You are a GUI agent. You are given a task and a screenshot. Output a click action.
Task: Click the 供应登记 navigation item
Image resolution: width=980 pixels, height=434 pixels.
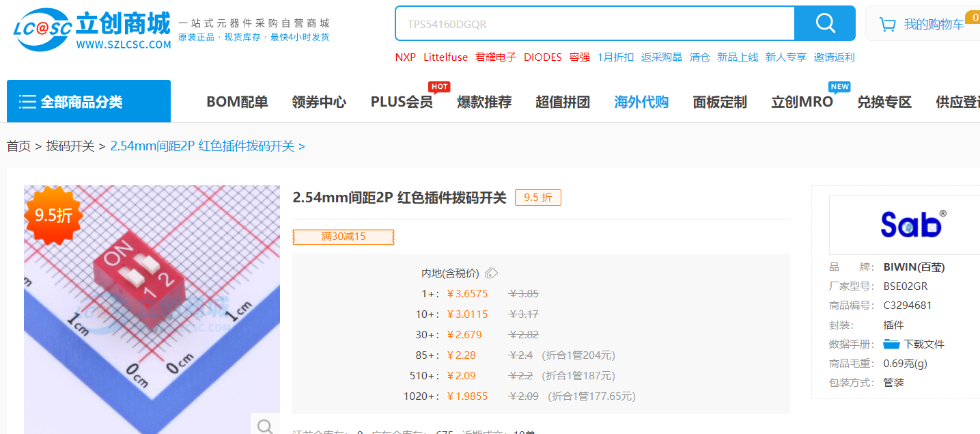click(957, 102)
